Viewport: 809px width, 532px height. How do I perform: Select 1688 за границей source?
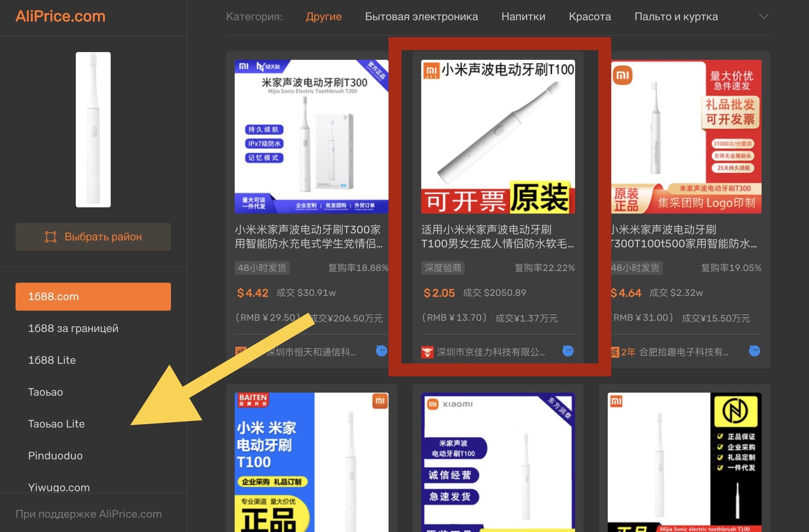point(73,328)
